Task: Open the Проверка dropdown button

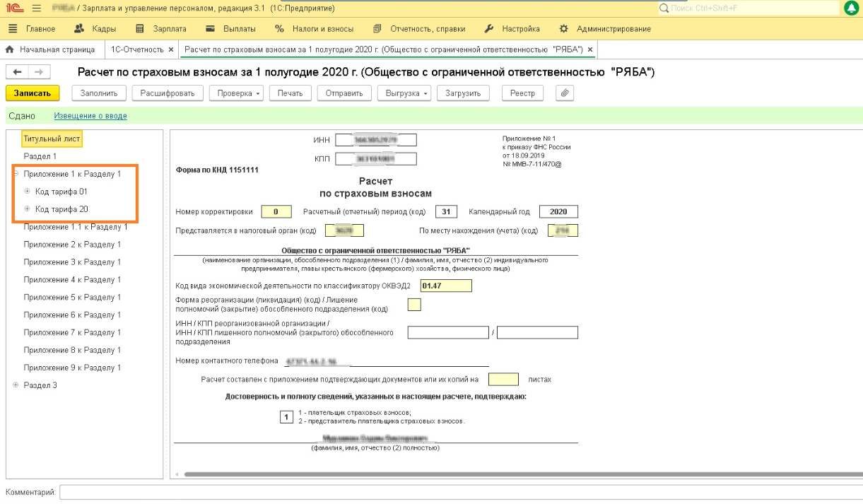Action: click(239, 93)
